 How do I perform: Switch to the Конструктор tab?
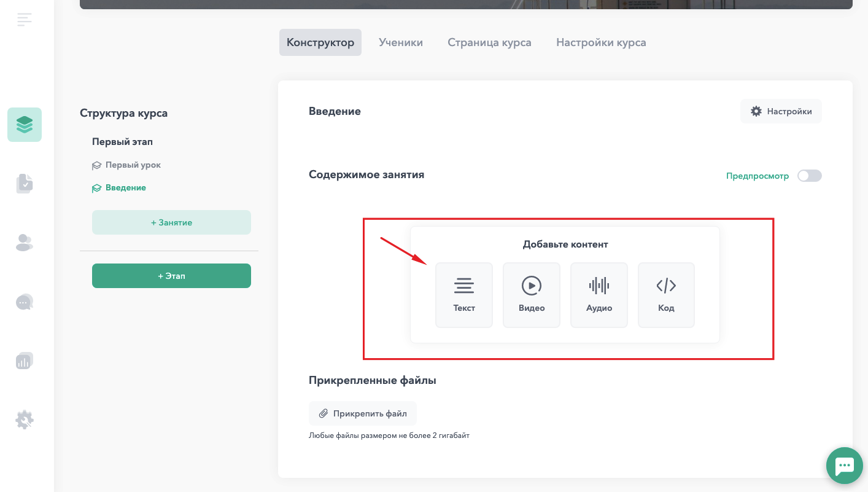320,42
